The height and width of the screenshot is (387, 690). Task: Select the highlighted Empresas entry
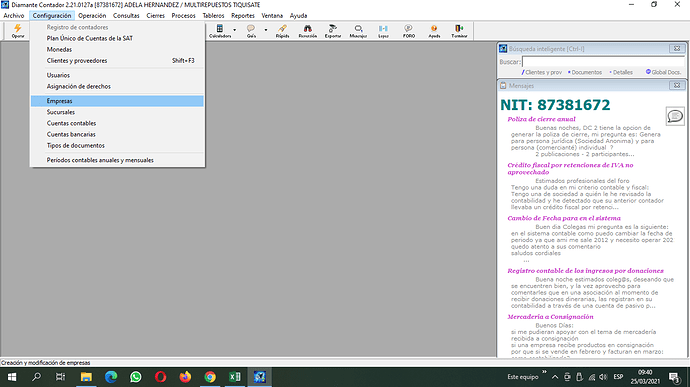117,101
